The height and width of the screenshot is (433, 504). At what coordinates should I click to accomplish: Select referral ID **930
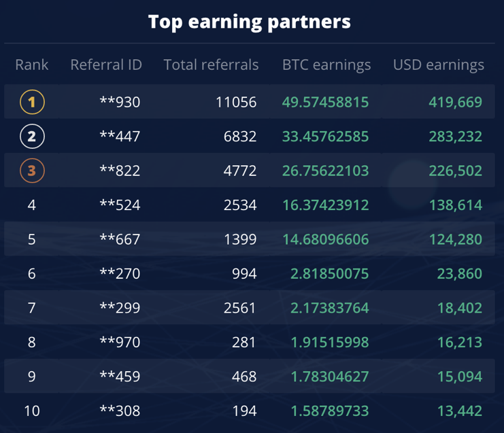pyautogui.click(x=120, y=103)
